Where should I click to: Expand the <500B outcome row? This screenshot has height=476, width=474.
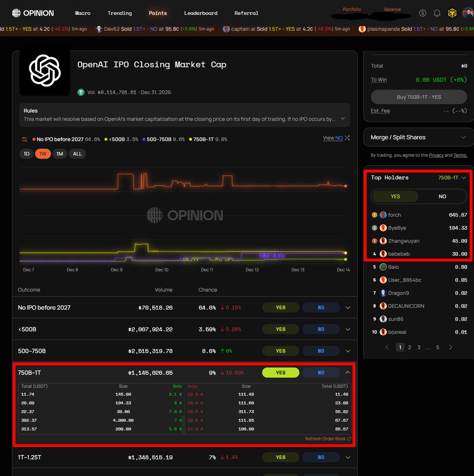click(348, 330)
